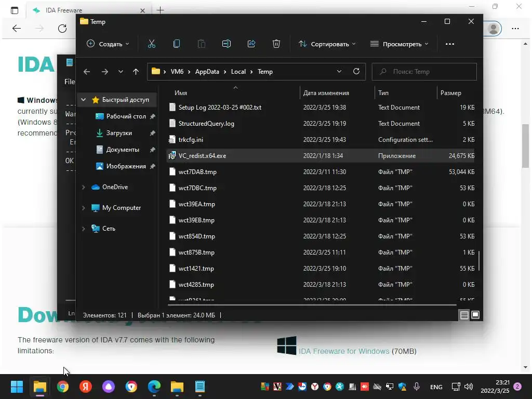
Task: Click the Explorer file list vertical scrollbar
Action: (478, 261)
